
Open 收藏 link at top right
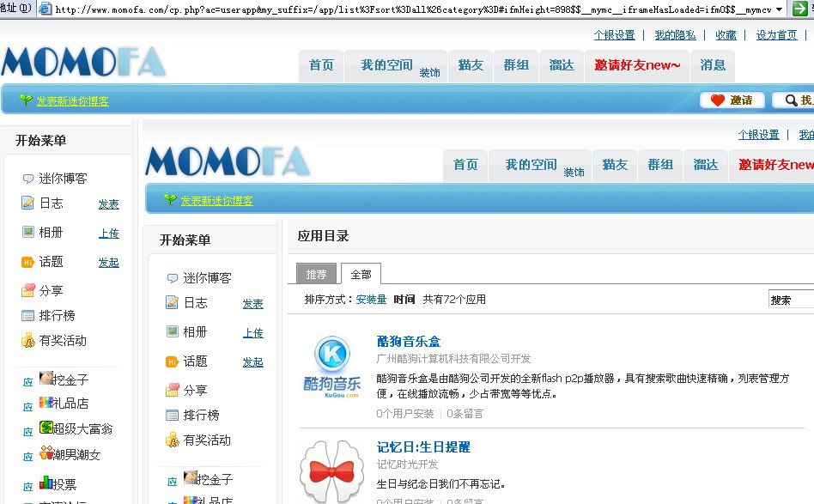[726, 35]
